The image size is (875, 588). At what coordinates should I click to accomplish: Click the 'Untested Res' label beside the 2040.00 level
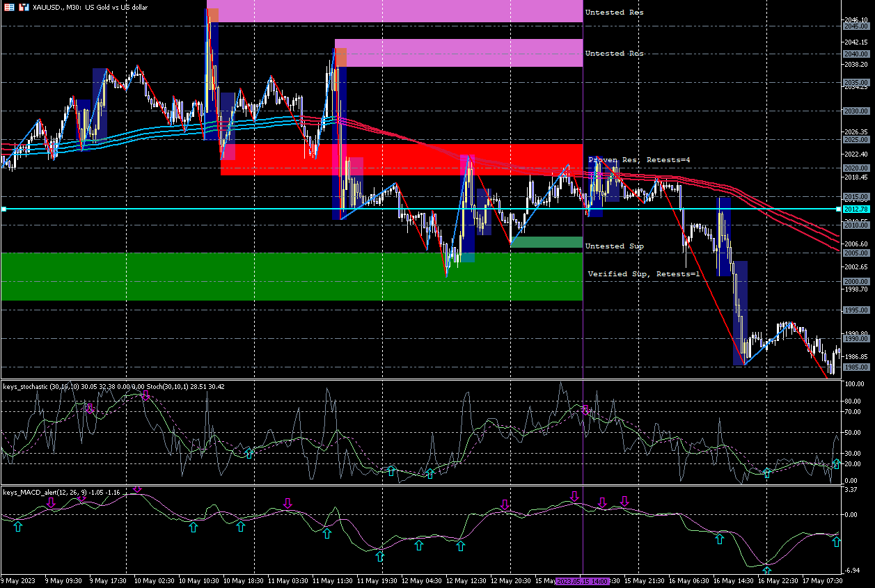pos(614,54)
